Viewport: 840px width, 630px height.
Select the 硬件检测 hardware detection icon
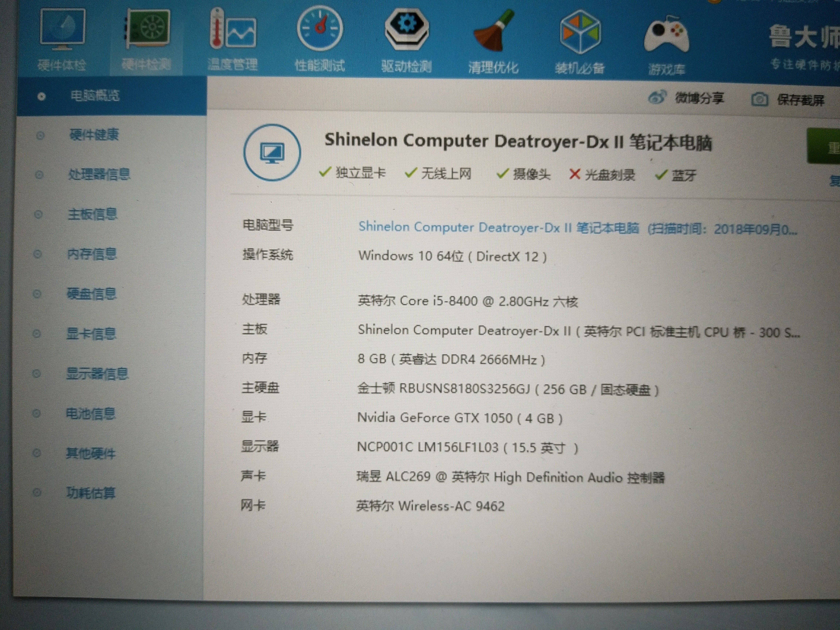click(147, 28)
